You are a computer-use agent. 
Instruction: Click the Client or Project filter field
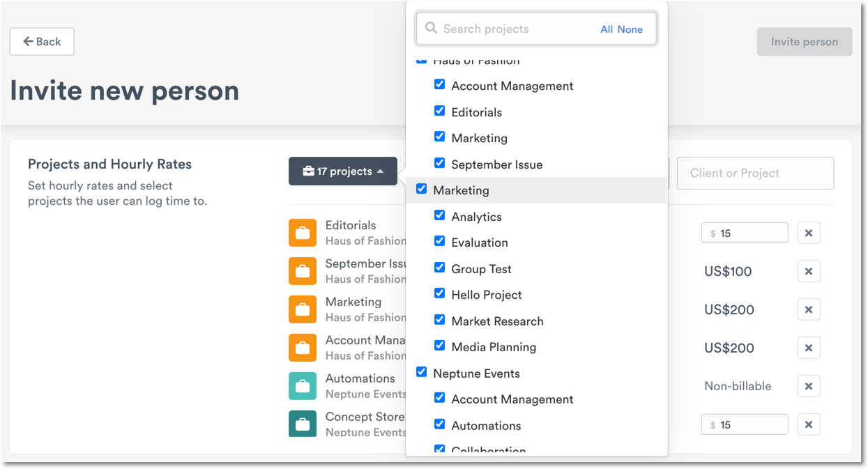point(755,173)
